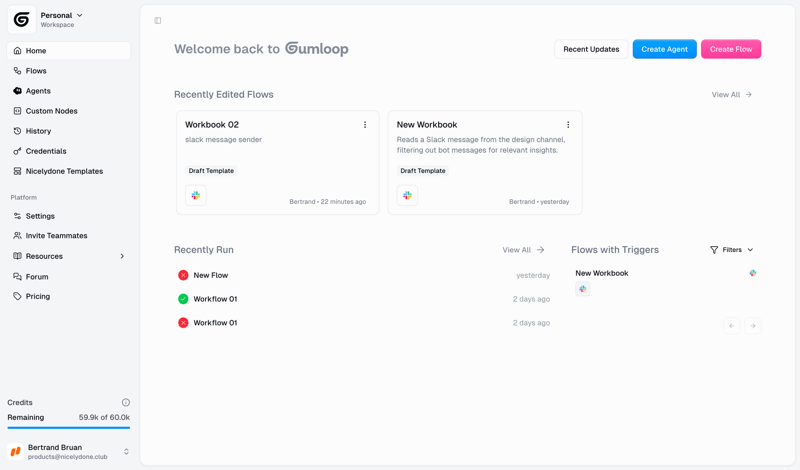Click Slack icon below New Workbook trigger

click(583, 289)
